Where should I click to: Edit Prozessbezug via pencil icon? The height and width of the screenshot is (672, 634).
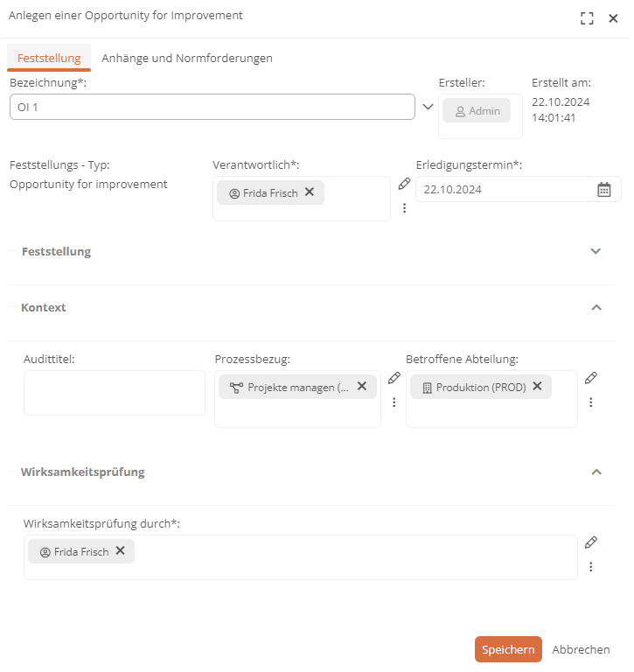pyautogui.click(x=394, y=378)
